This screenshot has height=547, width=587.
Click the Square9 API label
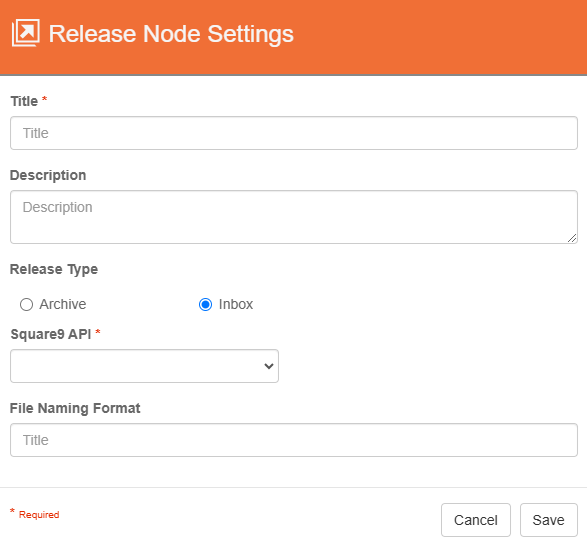pyautogui.click(x=51, y=334)
